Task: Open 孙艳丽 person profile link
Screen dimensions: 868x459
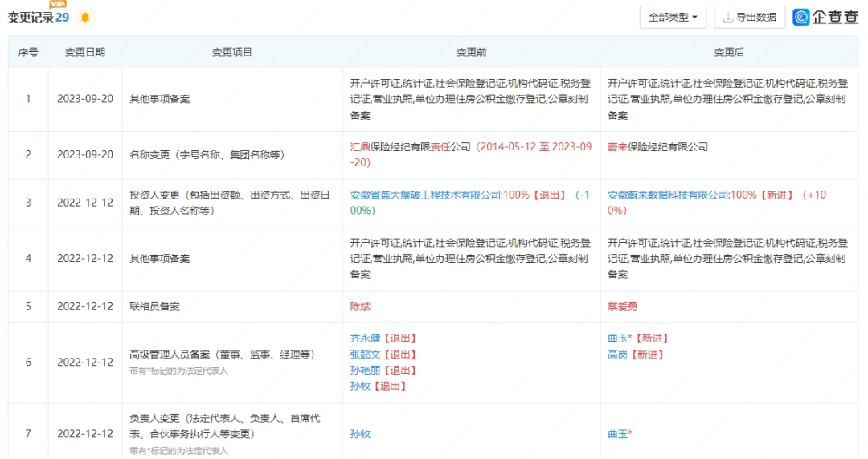Action: click(366, 371)
